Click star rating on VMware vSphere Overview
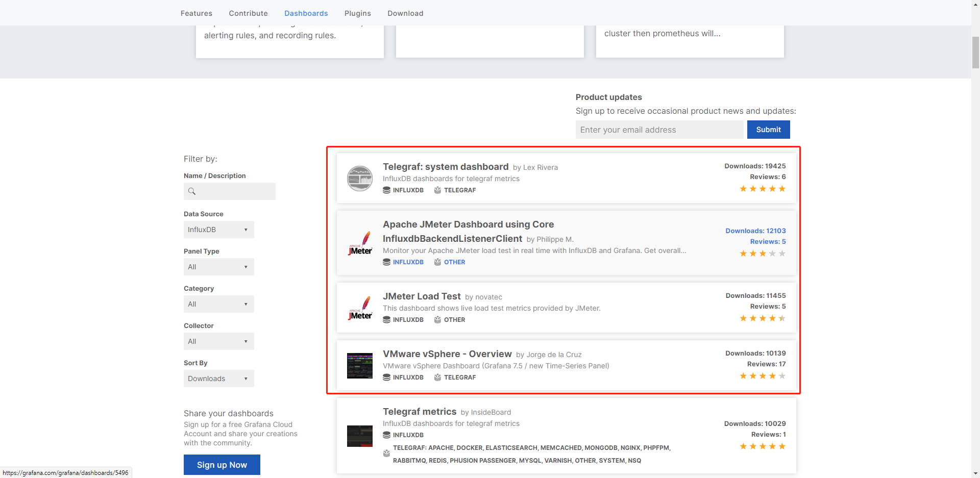Screen dimensions: 980x478 pyautogui.click(x=763, y=376)
